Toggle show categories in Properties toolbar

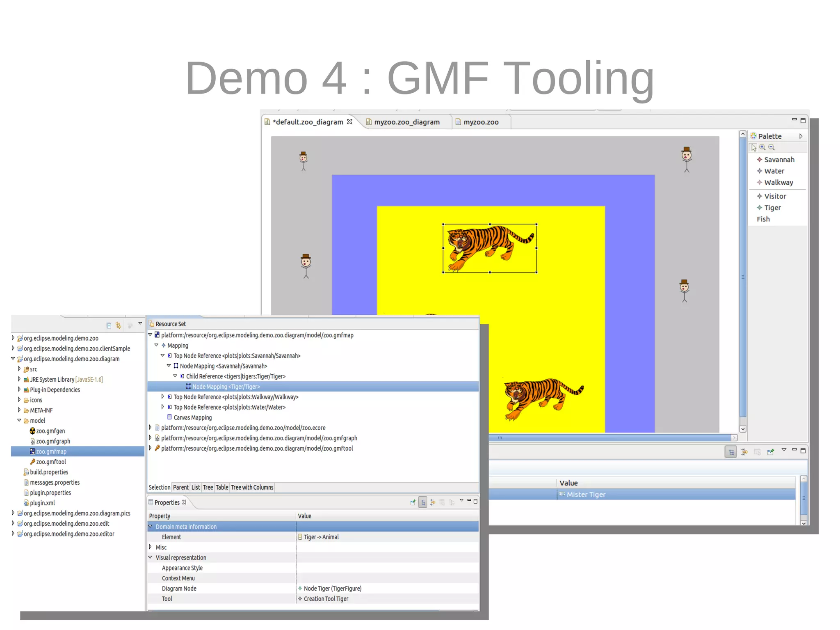(423, 502)
